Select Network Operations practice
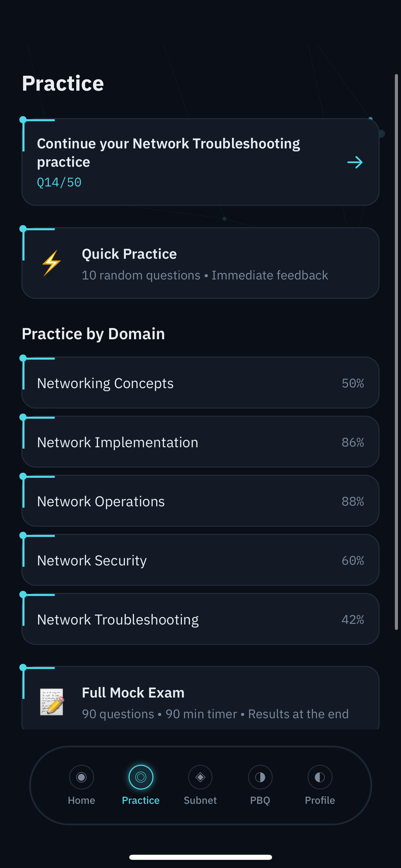This screenshot has width=401, height=868. [x=200, y=501]
